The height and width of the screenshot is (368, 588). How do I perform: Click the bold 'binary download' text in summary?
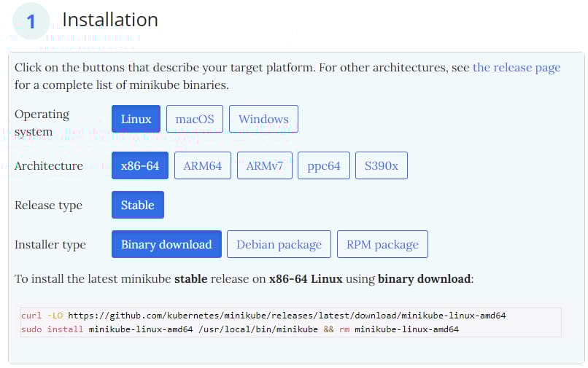click(424, 279)
